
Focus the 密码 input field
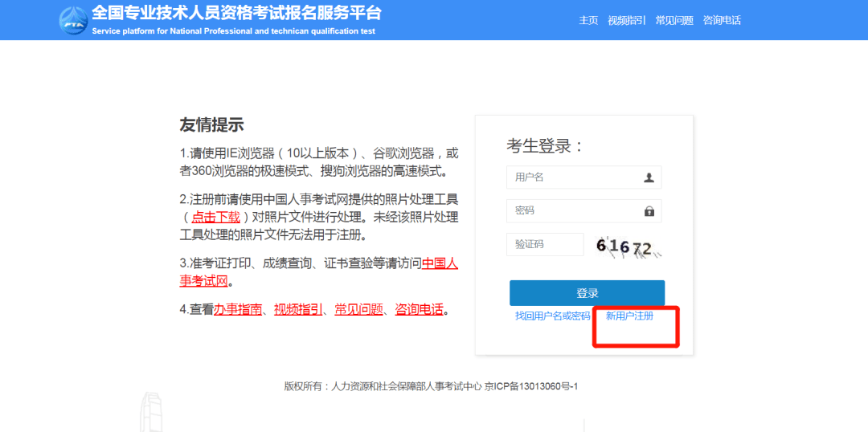584,210
